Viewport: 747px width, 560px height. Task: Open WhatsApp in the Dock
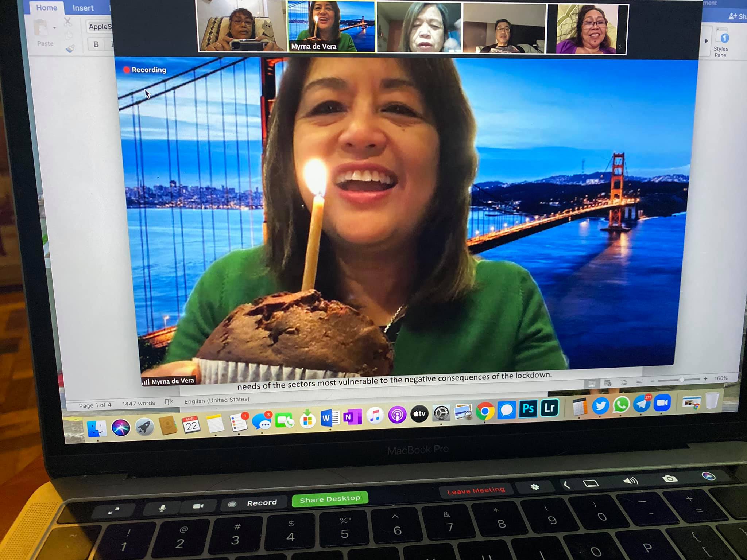click(621, 405)
